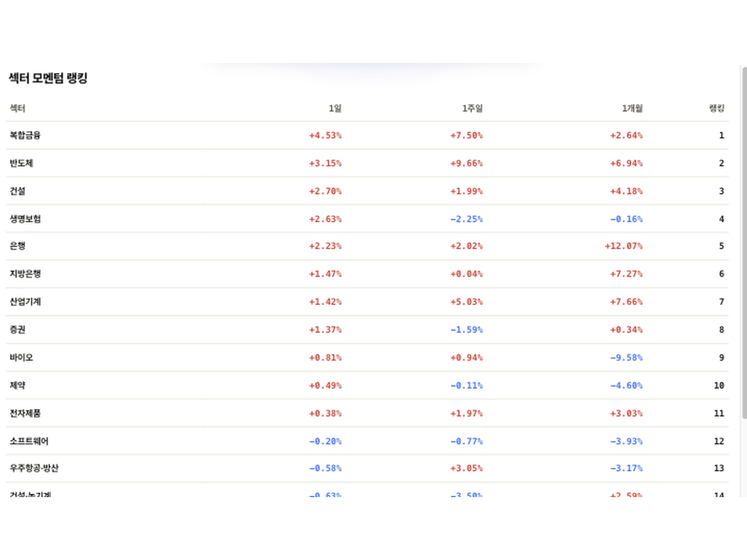This screenshot has height=560, width=747.
Task: Click the '제약' sector name
Action: pos(18,385)
